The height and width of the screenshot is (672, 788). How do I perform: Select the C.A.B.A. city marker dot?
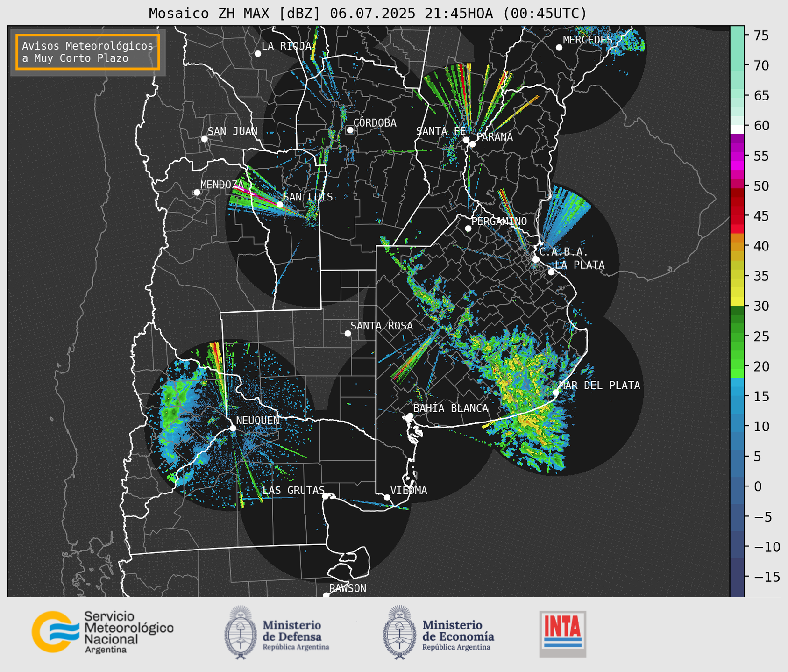pyautogui.click(x=536, y=259)
